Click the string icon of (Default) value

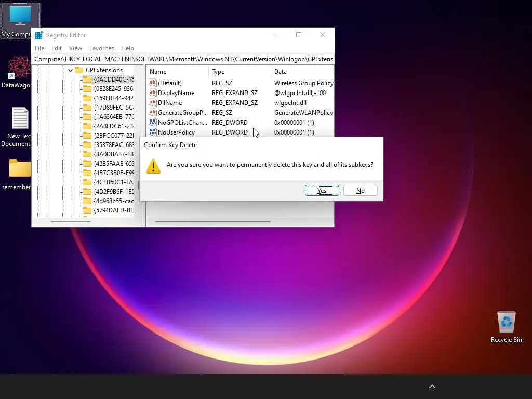point(153,83)
